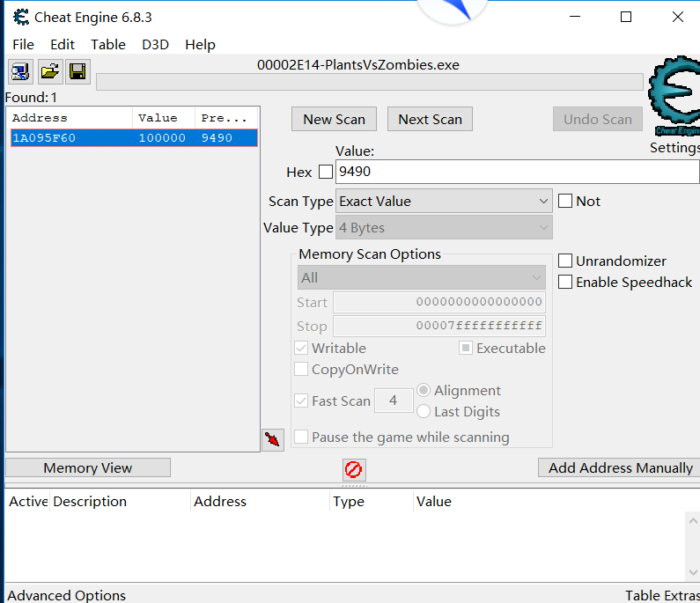Screen dimensions: 700x603
Task: Click the scan progress bar
Action: (x=369, y=82)
